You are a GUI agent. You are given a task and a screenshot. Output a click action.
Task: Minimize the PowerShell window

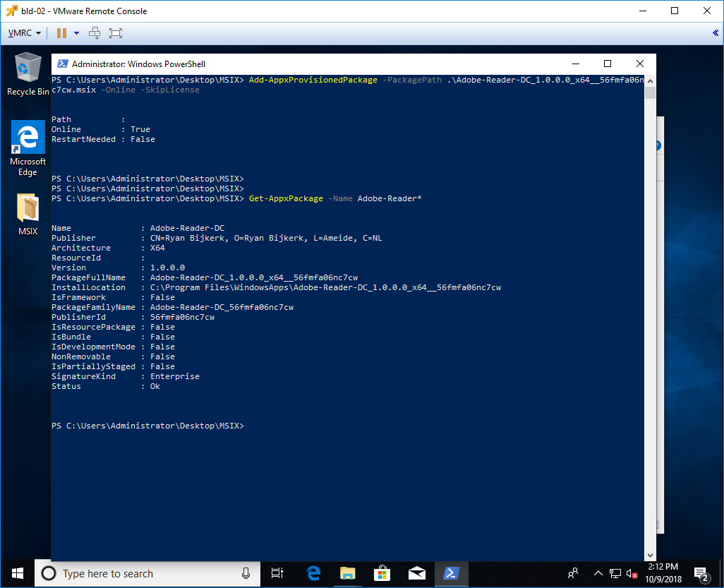[576, 64]
